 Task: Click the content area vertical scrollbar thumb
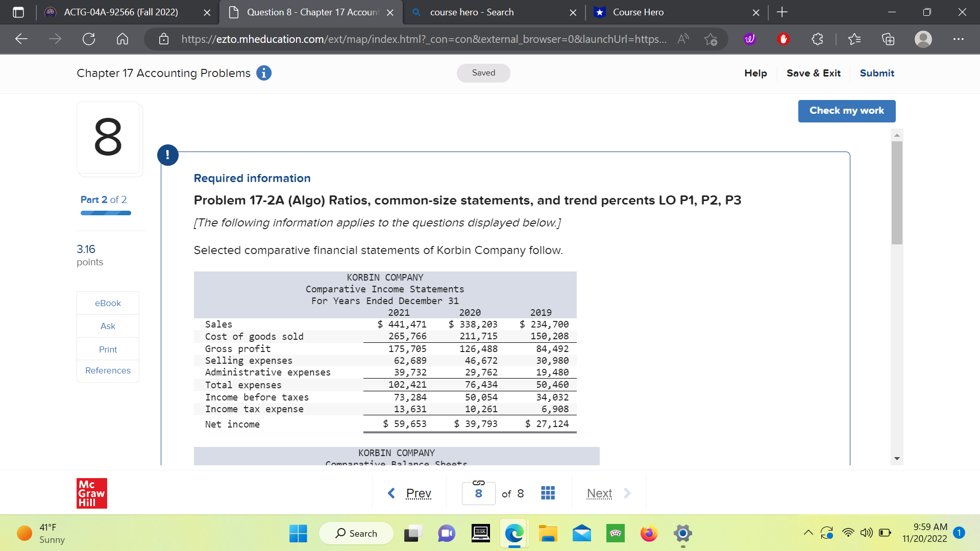coord(897,193)
